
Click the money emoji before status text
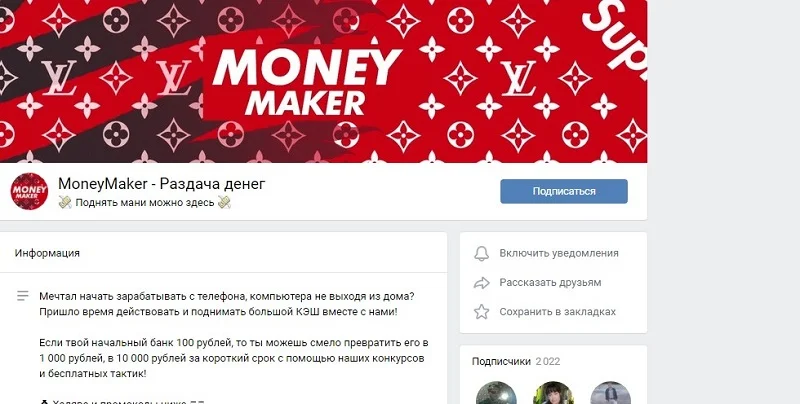[x=65, y=203]
